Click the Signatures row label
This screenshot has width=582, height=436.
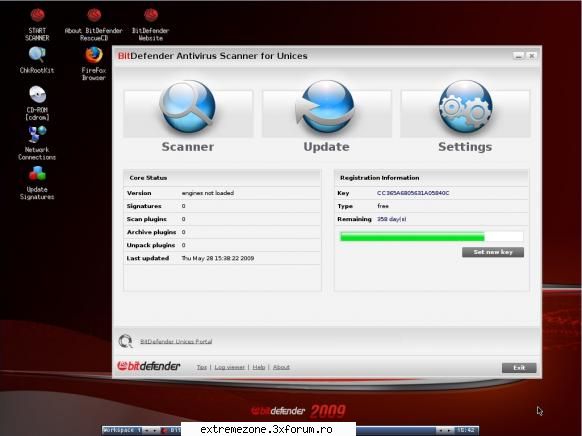(x=144, y=206)
